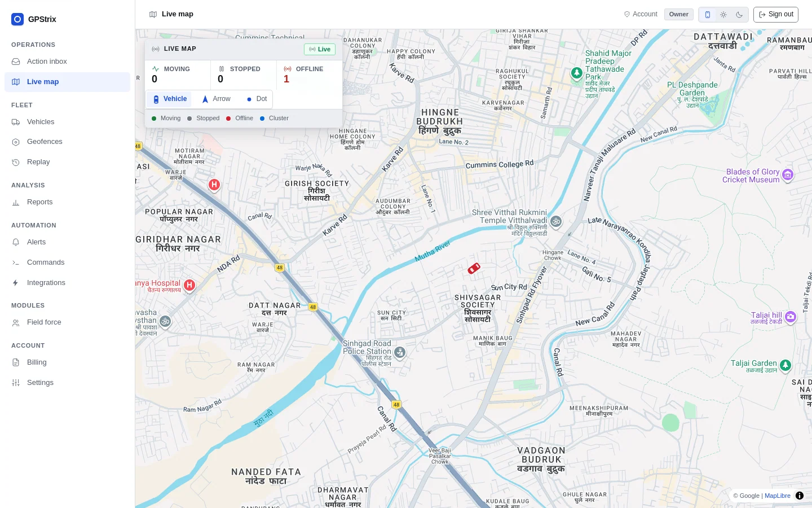Click the temple marker near Devasthan
Screen dimensions: 812x508
click(x=165, y=321)
